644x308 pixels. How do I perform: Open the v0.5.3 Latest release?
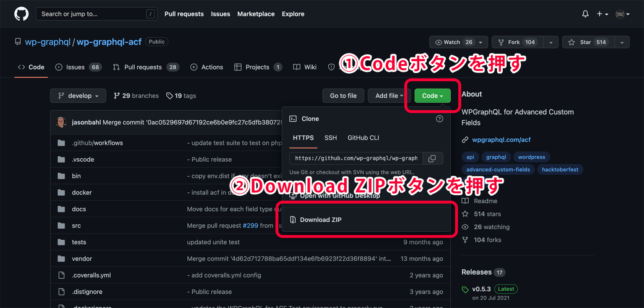coord(489,289)
